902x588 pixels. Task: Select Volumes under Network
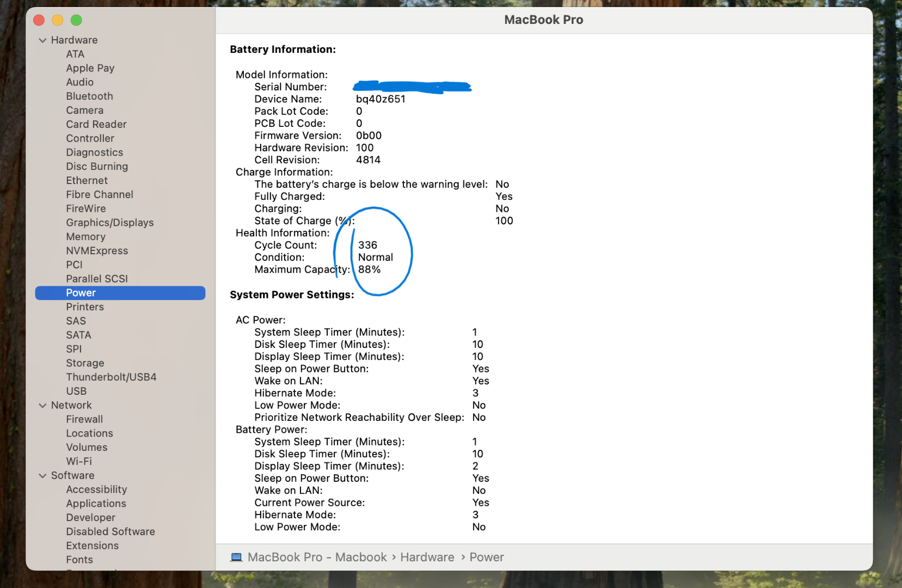click(87, 448)
